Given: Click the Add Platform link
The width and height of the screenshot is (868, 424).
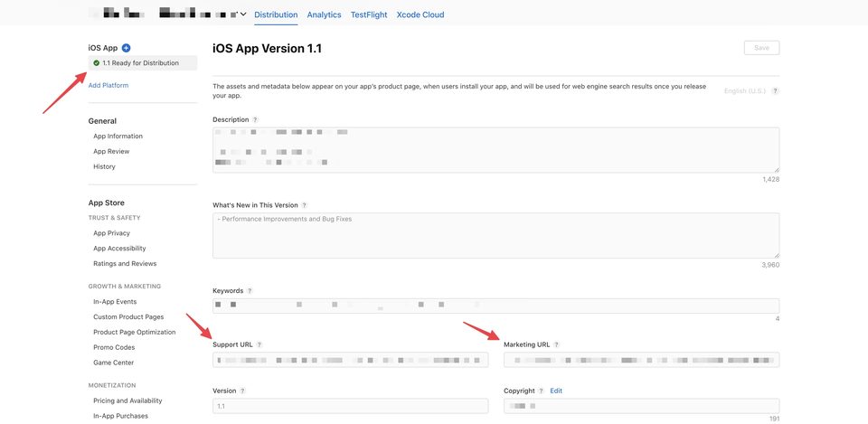Looking at the screenshot, I should pos(108,85).
